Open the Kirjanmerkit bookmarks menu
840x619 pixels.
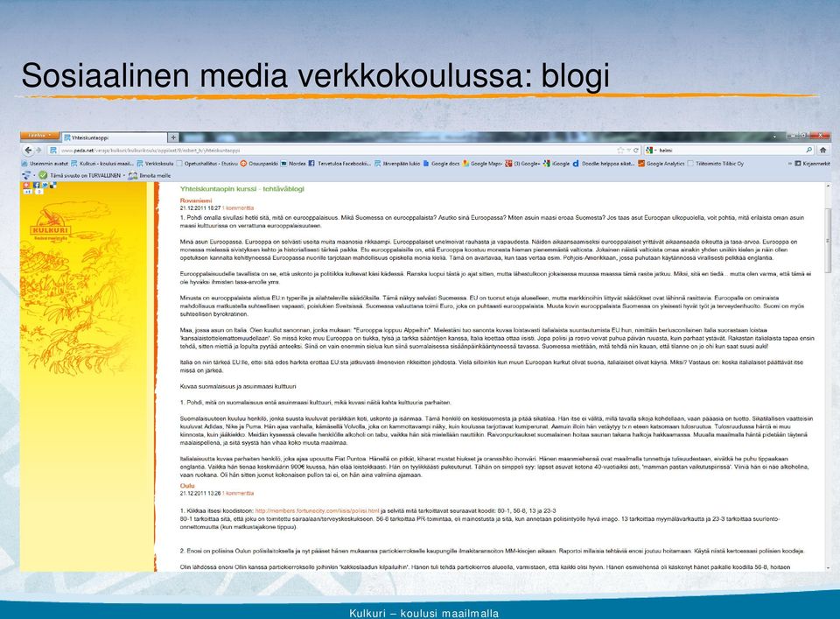click(812, 164)
